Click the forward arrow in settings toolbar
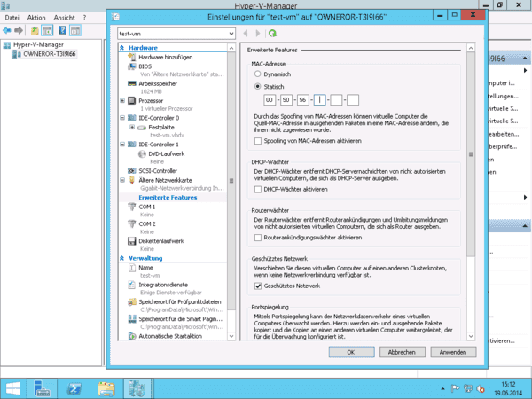Viewport: 532px width, 399px height. tap(258, 34)
